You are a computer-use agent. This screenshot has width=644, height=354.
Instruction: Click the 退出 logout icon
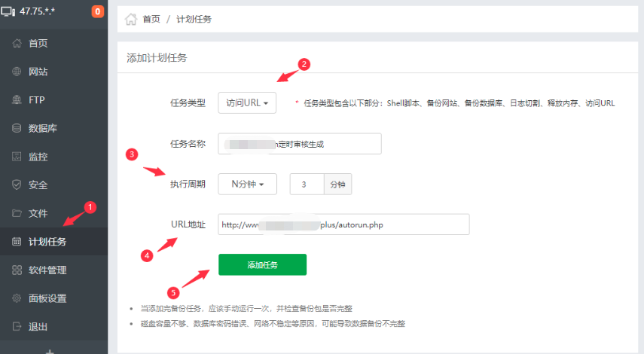click(17, 326)
